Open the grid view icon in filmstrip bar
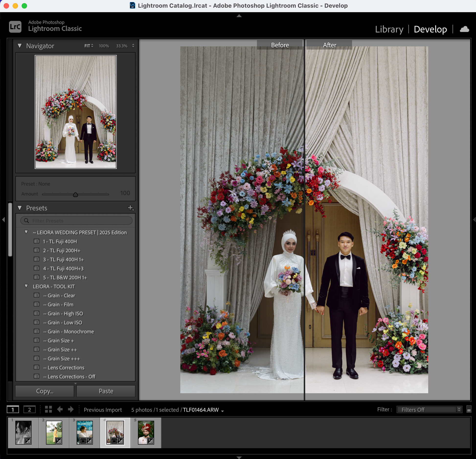 pyautogui.click(x=48, y=409)
